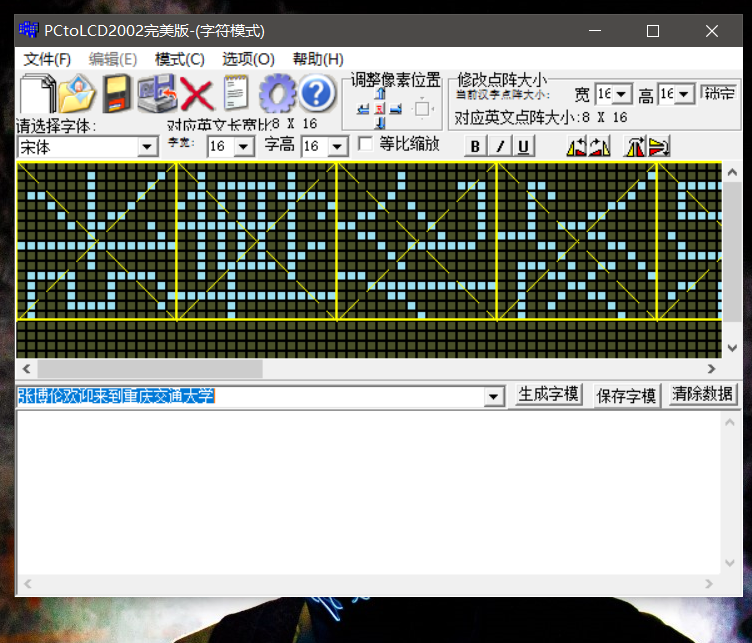The image size is (752, 643).
Task: Open options with the blue gear icon
Action: click(277, 93)
